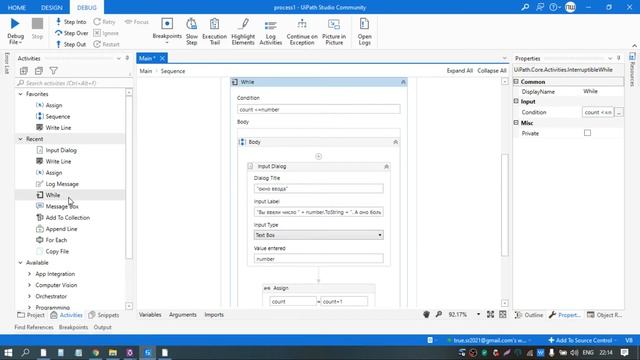
Task: Toggle the overview panel icon
Action: [503, 314]
